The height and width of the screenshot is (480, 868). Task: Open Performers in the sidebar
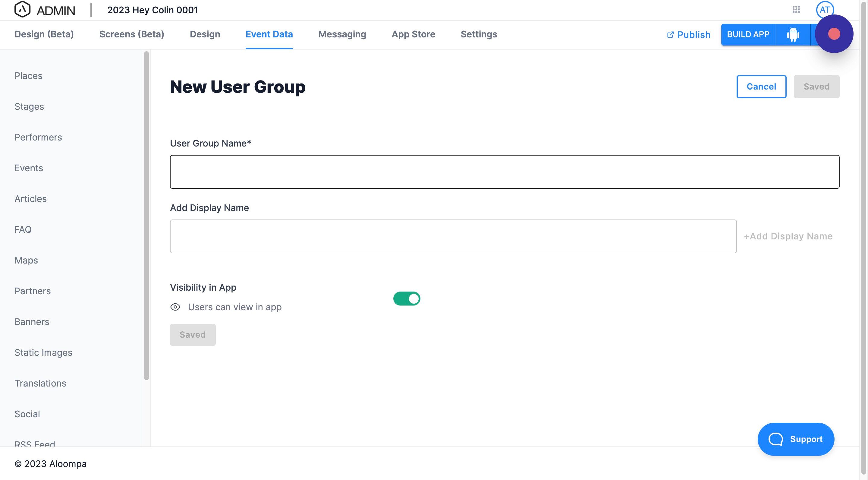38,137
